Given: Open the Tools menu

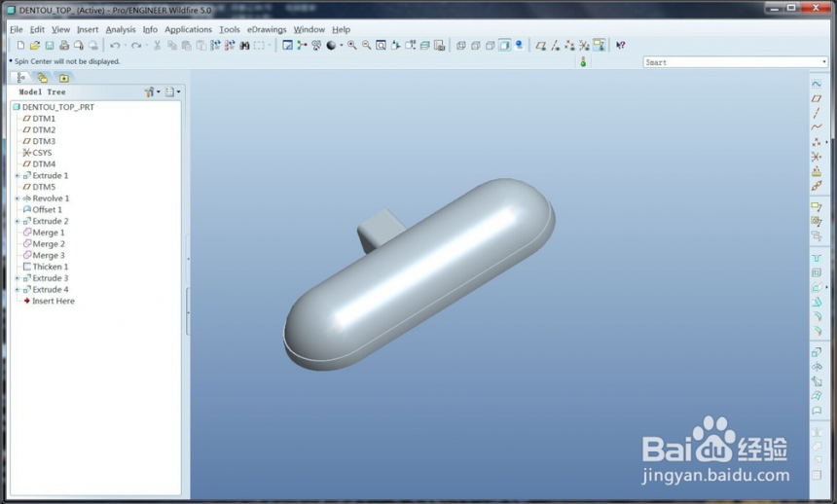Looking at the screenshot, I should point(230,29).
